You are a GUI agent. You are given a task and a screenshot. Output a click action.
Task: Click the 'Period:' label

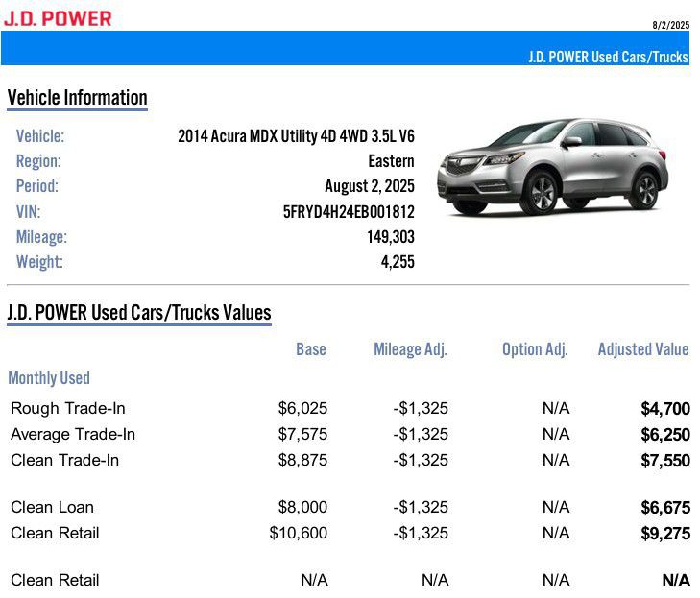(37, 186)
